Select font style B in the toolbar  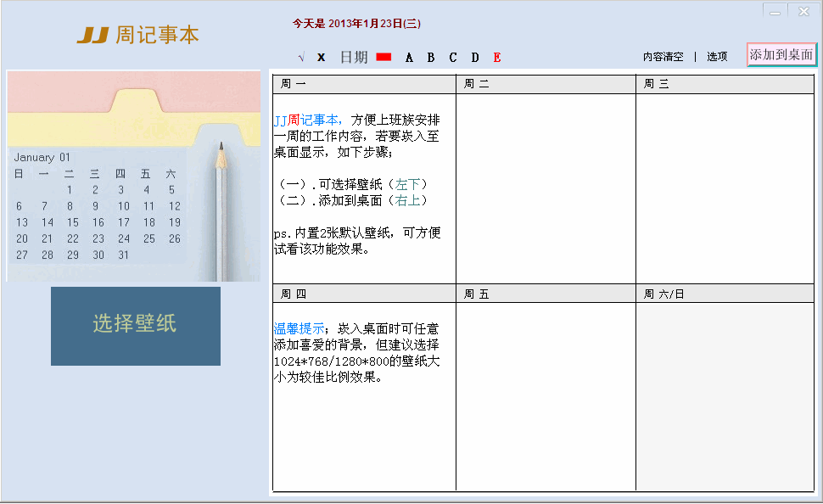click(x=431, y=58)
